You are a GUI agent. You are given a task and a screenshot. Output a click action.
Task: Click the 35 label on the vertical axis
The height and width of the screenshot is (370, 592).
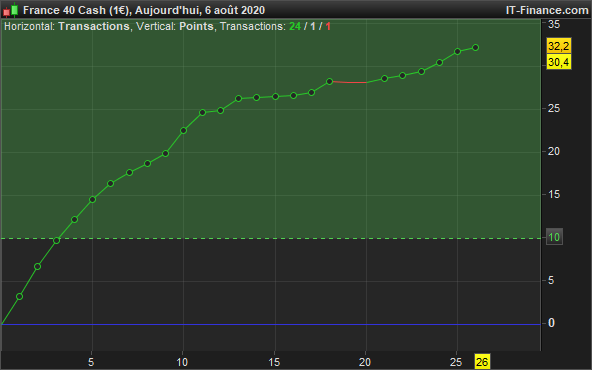click(x=554, y=25)
